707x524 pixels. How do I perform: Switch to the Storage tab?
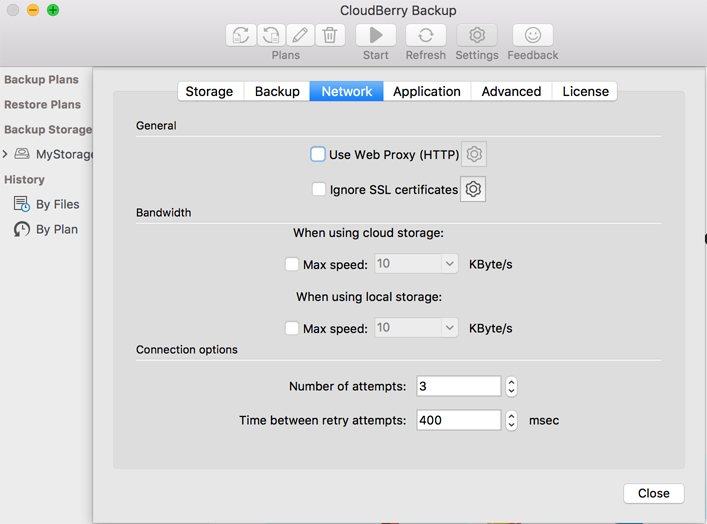tap(210, 92)
